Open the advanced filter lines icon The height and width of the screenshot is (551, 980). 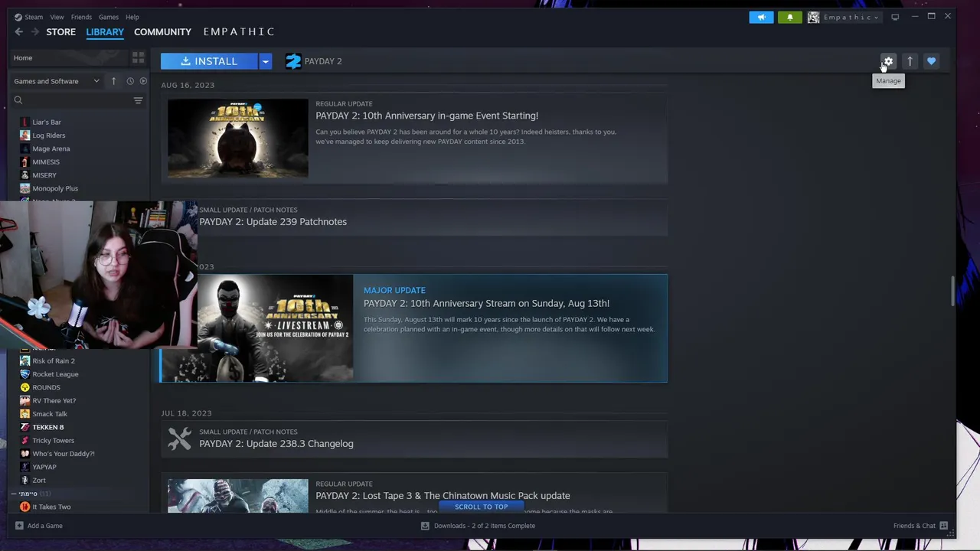point(138,100)
